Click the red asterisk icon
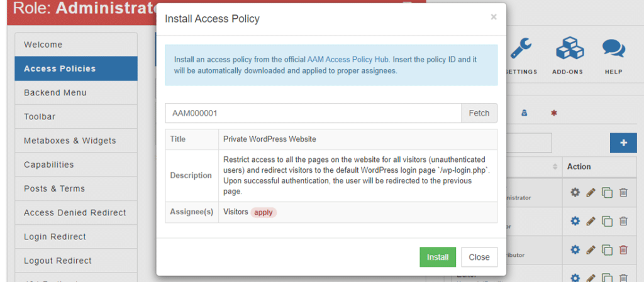The image size is (644, 282). point(554,113)
